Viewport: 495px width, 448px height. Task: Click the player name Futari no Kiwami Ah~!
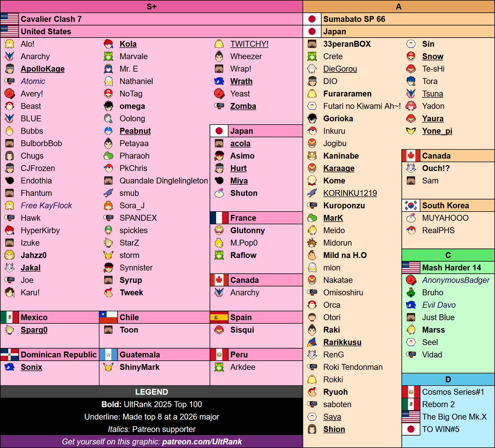tap(362, 106)
